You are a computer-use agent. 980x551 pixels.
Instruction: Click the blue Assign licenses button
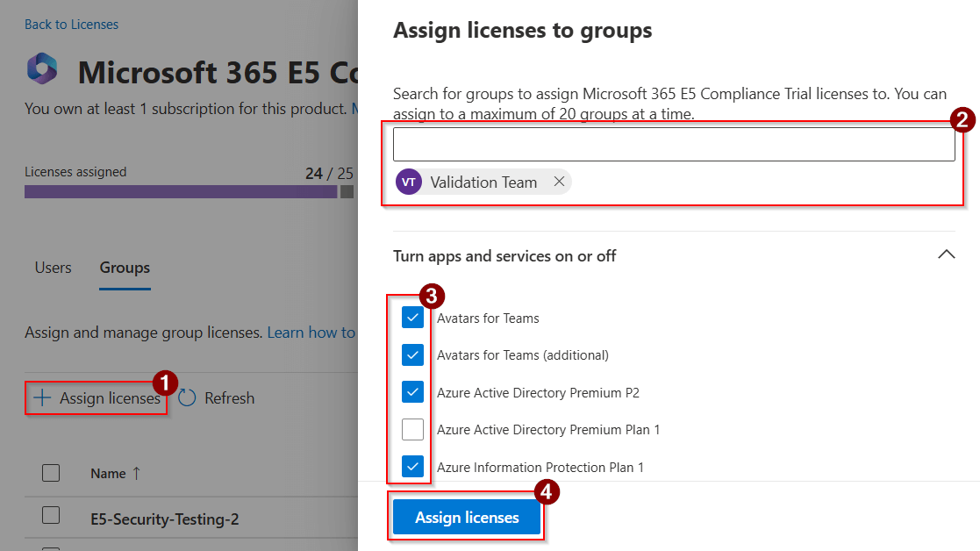pyautogui.click(x=466, y=517)
